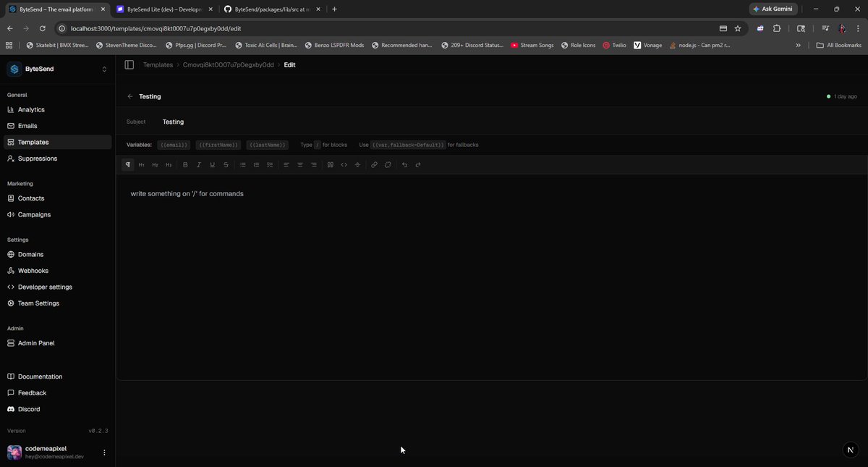Open the Stream Songs bookmark
Image resolution: width=868 pixels, height=467 pixels.
click(x=532, y=45)
